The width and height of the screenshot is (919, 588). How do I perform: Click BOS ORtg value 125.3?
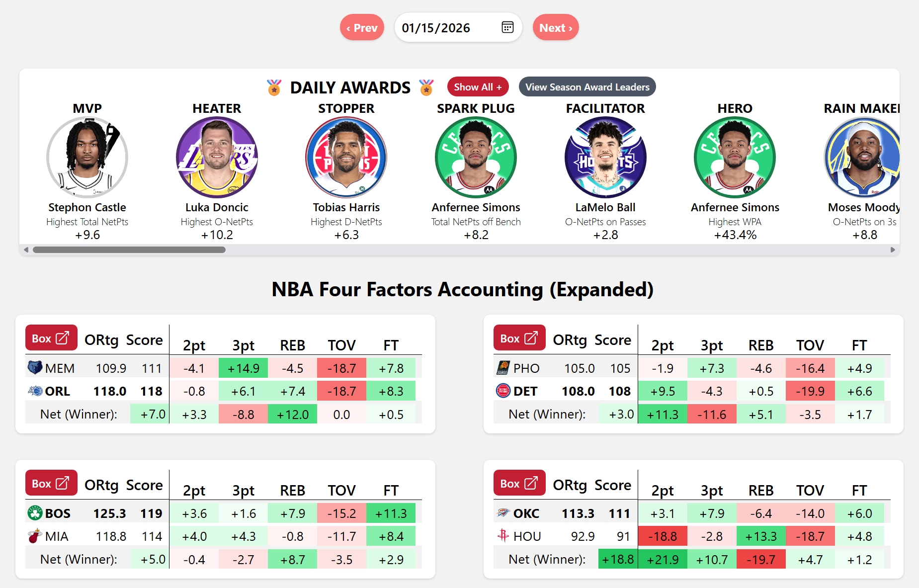pyautogui.click(x=110, y=513)
